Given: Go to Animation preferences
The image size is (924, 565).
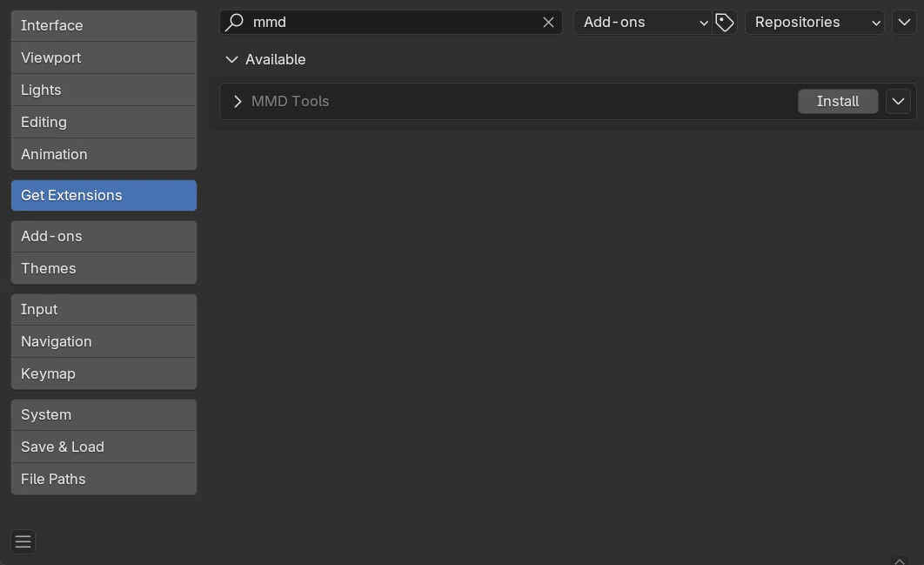Looking at the screenshot, I should pos(104,154).
